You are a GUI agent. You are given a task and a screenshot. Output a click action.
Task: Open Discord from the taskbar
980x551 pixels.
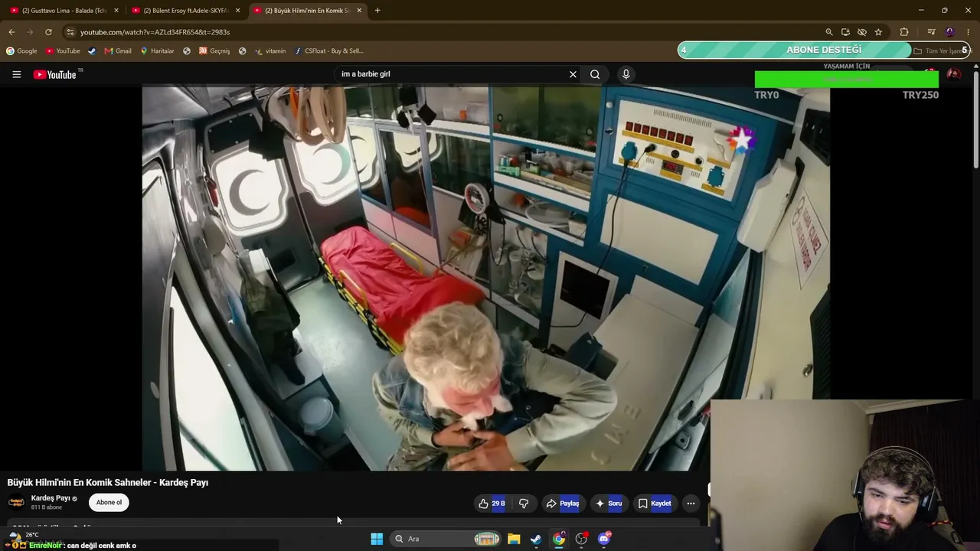(x=604, y=539)
